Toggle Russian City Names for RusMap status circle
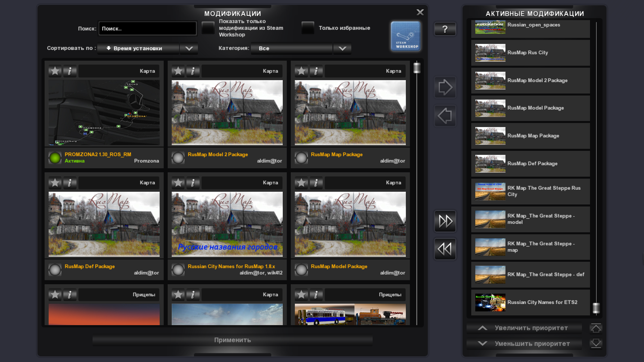 pos(178,270)
